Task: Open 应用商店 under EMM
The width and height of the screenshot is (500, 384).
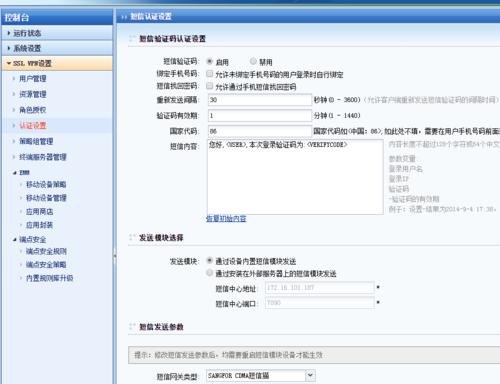Action: (x=39, y=212)
